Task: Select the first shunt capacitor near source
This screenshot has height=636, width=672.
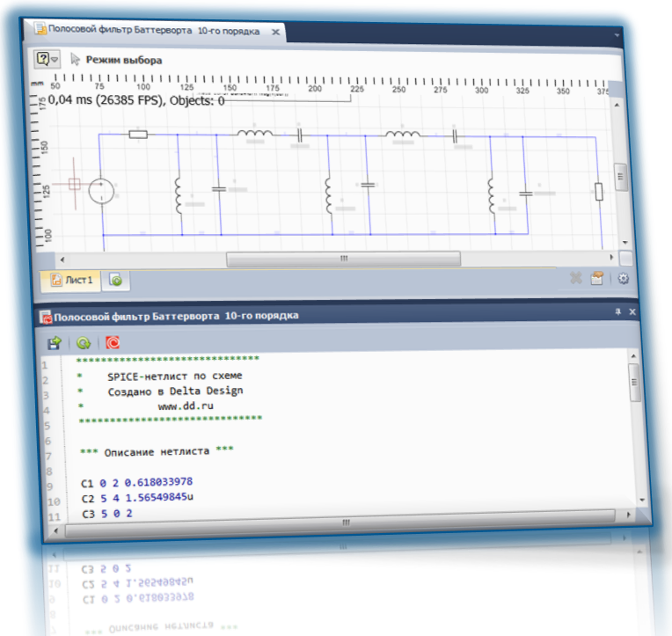Action: (219, 188)
